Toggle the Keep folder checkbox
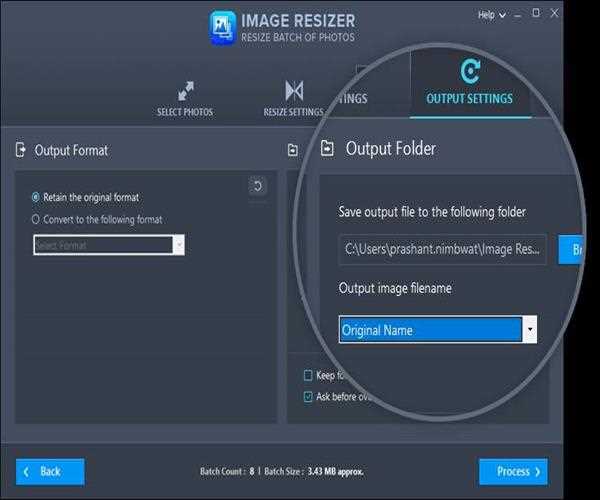 (308, 376)
